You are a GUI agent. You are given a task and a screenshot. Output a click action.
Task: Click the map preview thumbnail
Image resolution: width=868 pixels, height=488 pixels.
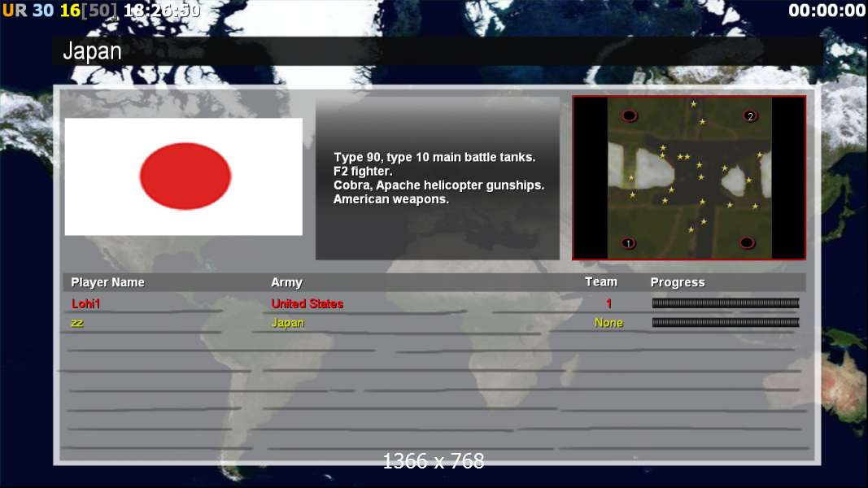click(x=689, y=177)
